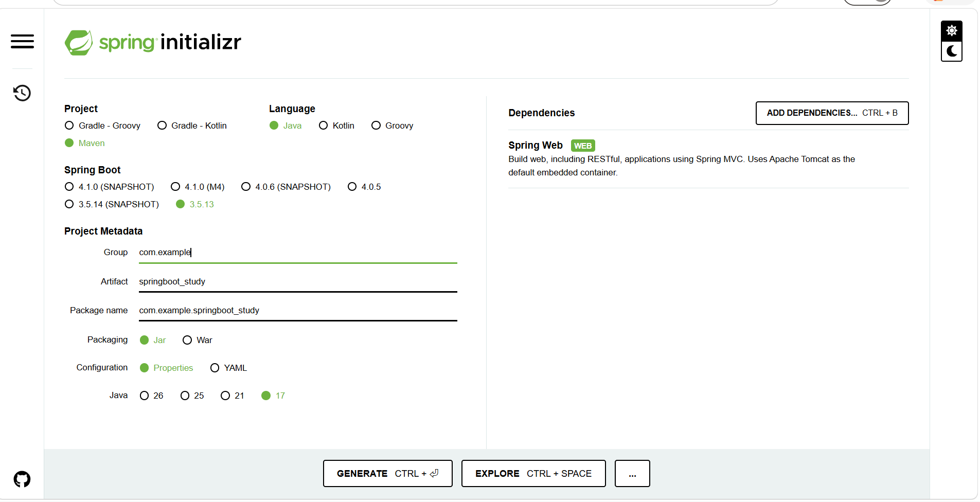This screenshot has width=980, height=502.
Task: Click the Spring Web description text
Action: [x=682, y=166]
